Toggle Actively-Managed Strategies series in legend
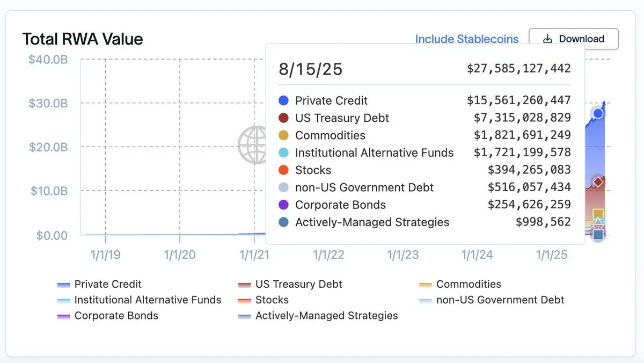 tap(326, 316)
